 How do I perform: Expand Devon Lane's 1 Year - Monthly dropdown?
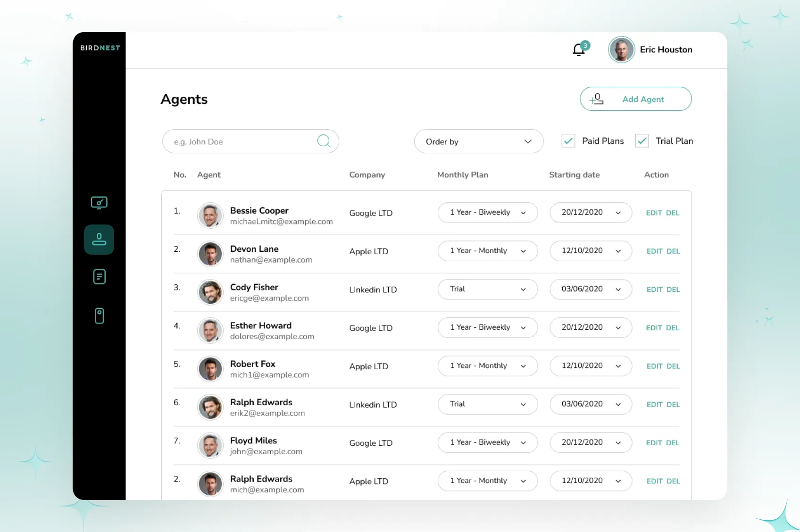(x=487, y=251)
